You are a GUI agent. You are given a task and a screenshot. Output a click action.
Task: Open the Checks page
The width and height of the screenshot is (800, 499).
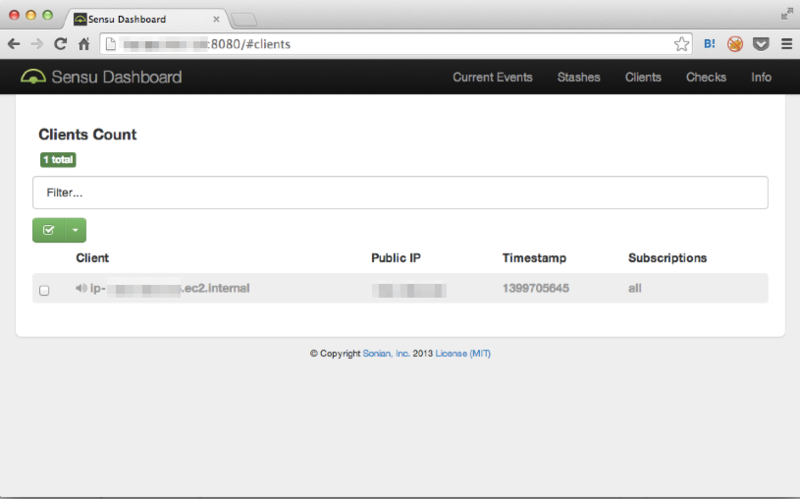(706, 77)
